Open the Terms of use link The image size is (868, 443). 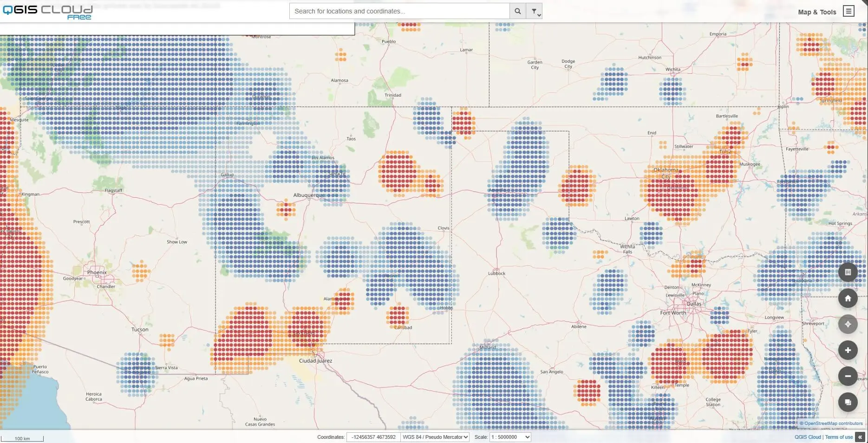[839, 437]
